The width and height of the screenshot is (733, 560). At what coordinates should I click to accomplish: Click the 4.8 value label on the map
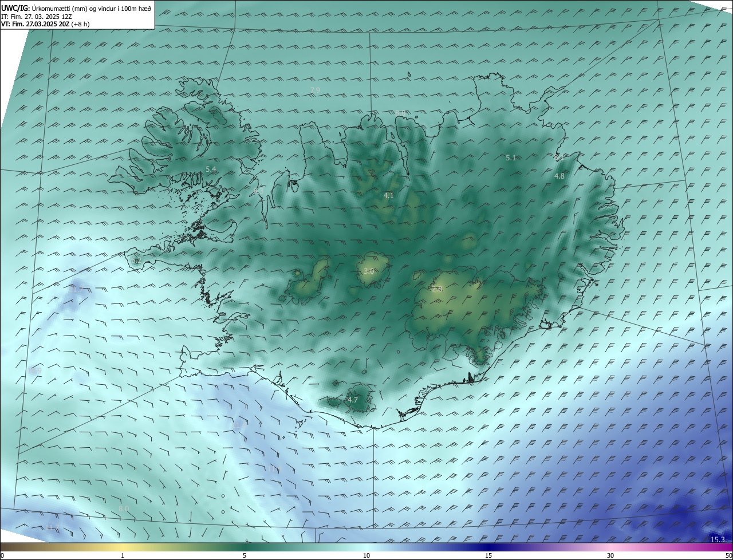pyautogui.click(x=559, y=176)
